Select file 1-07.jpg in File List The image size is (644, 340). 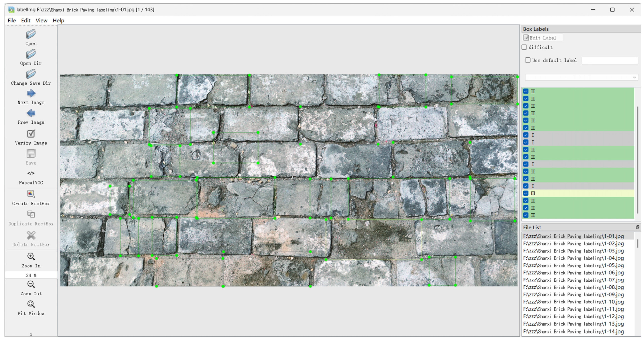tap(578, 280)
